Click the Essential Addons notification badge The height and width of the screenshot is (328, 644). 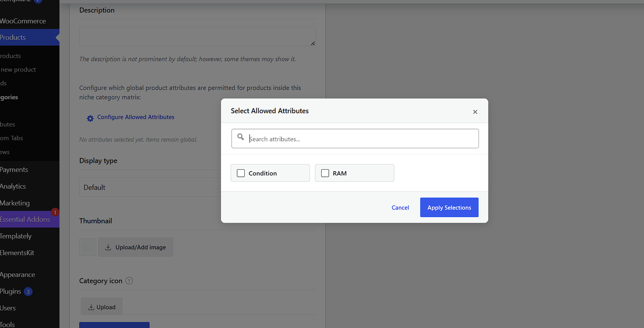tap(55, 212)
